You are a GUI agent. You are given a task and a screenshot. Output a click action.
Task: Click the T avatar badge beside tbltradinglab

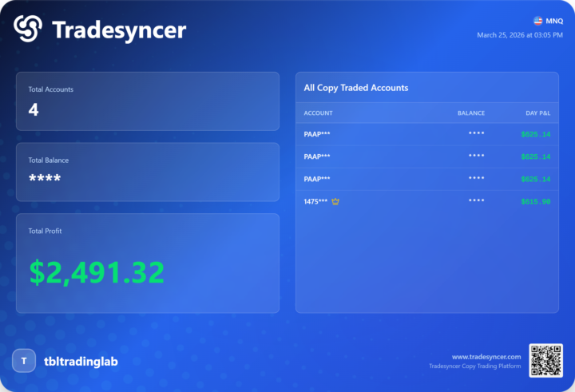click(24, 361)
